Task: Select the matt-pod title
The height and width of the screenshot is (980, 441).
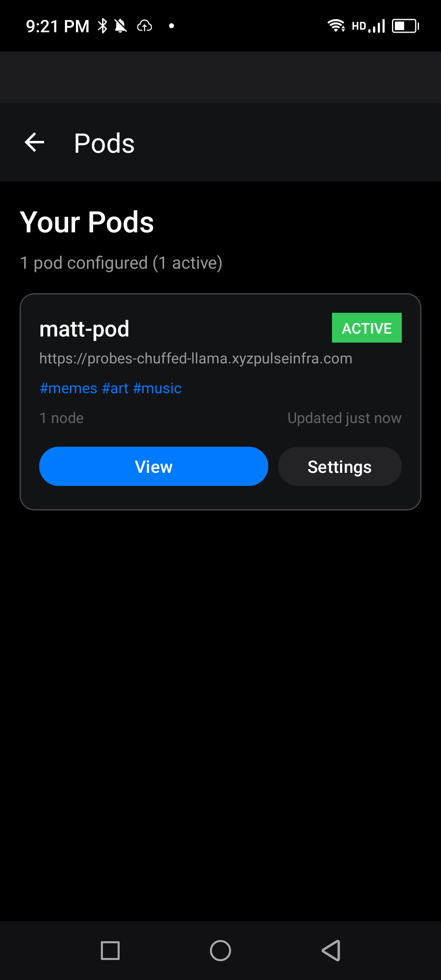Action: tap(84, 329)
